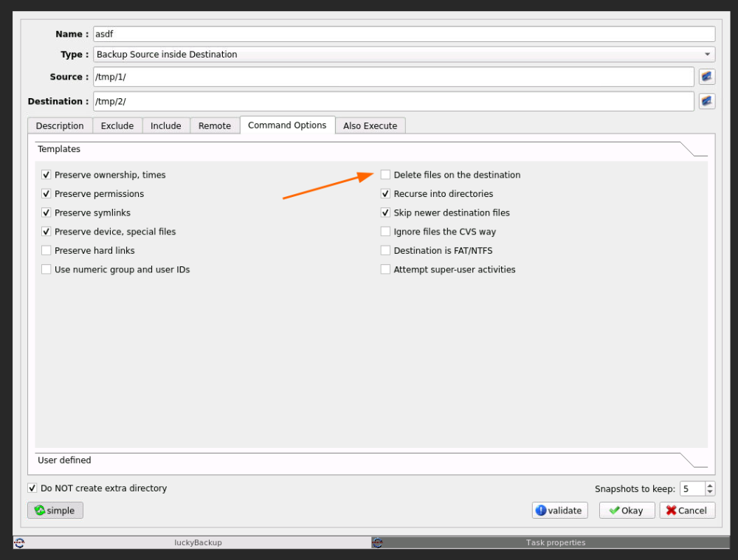Toggle Do NOT create extra directory
Image resolution: width=738 pixels, height=560 pixels.
tap(32, 488)
